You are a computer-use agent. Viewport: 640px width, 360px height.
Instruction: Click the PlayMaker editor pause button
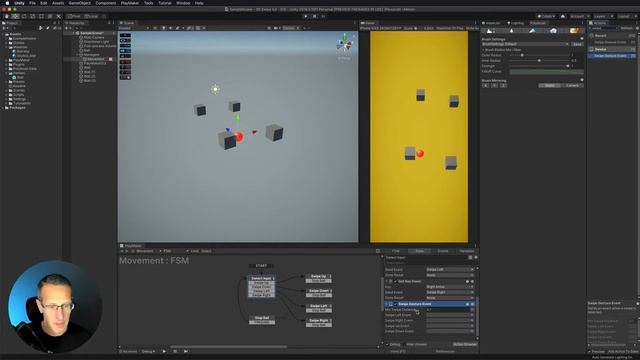[x=175, y=351]
